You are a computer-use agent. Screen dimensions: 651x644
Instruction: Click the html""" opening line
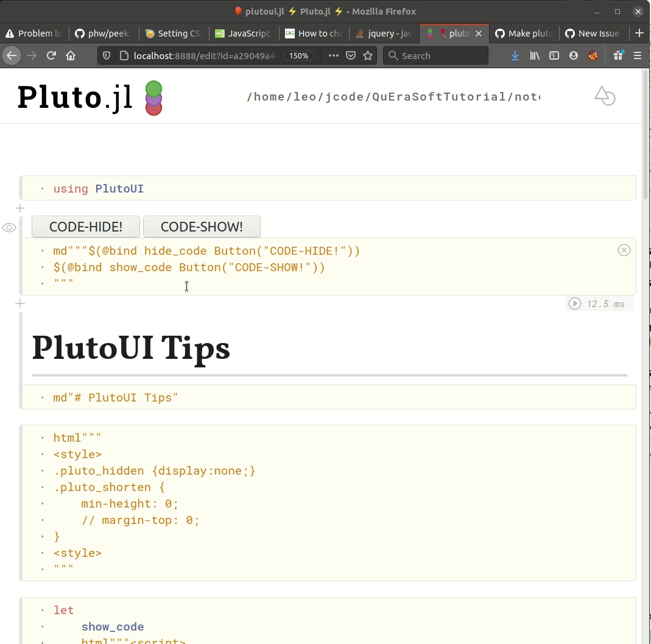point(77,438)
